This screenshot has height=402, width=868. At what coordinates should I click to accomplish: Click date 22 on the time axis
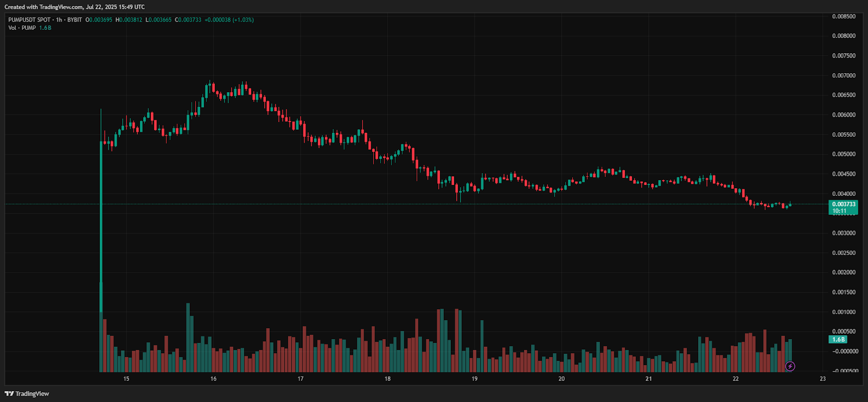735,379
